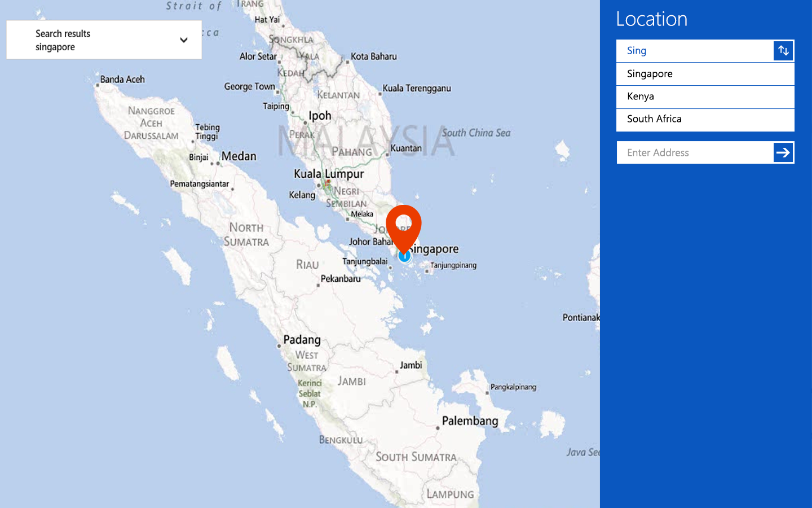Click the Palembang city label

click(470, 421)
